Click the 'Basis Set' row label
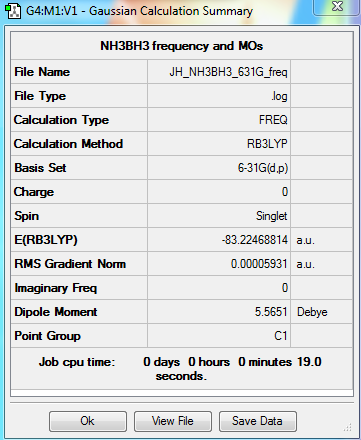The height and width of the screenshot is (440, 361). (x=40, y=168)
